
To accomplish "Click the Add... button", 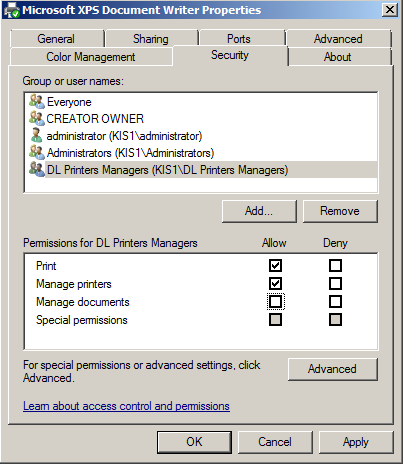I will pos(259,211).
